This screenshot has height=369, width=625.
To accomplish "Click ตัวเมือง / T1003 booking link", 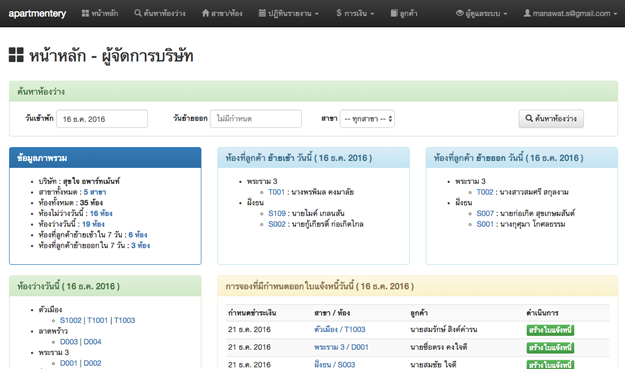I will 340,330.
